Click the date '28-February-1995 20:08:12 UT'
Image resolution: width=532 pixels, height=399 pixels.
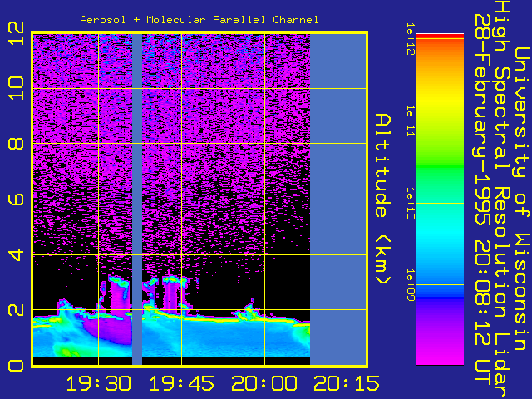(x=483, y=199)
